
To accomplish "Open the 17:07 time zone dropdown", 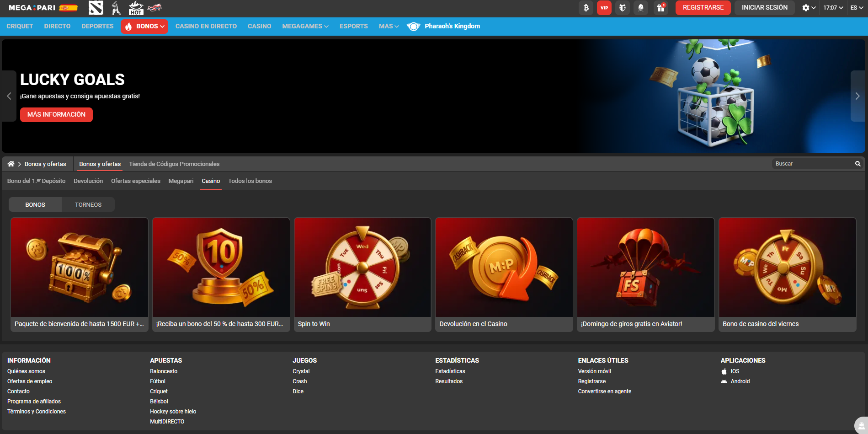I will (x=833, y=8).
